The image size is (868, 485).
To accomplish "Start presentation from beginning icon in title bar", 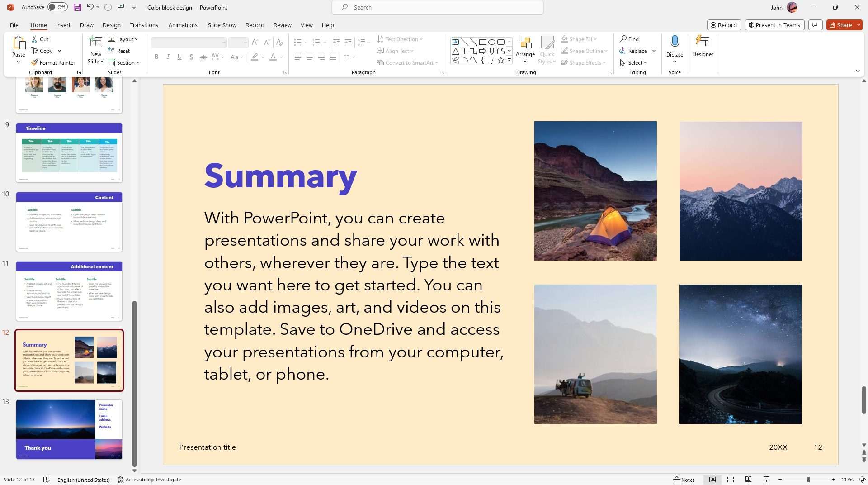I will 121,7.
